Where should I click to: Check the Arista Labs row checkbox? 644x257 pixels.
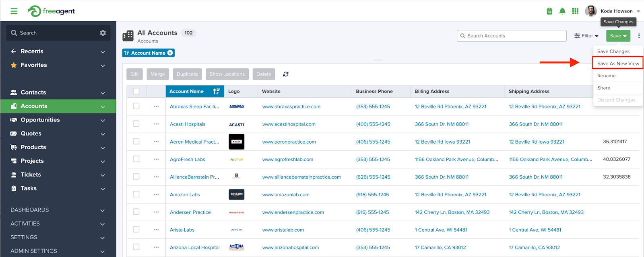point(136,229)
